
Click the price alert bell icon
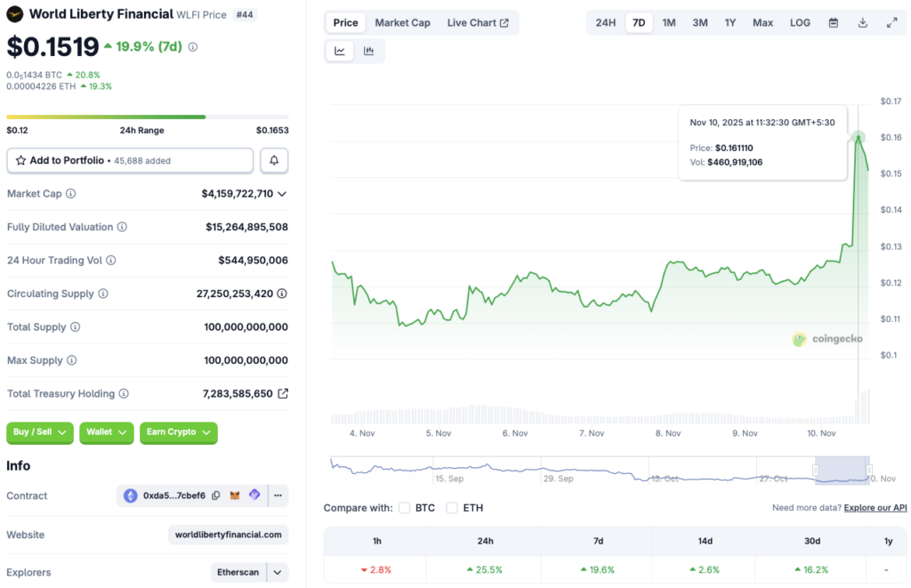[x=274, y=160]
